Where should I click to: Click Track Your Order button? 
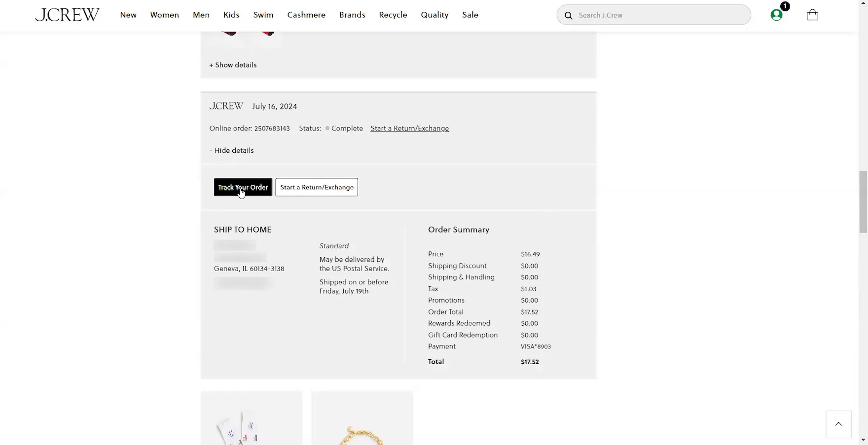(243, 187)
